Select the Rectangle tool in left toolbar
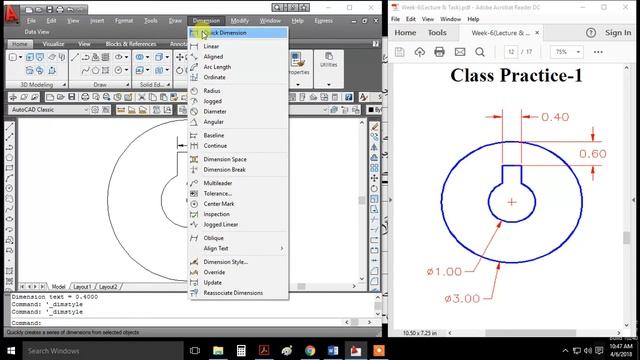 (9, 168)
